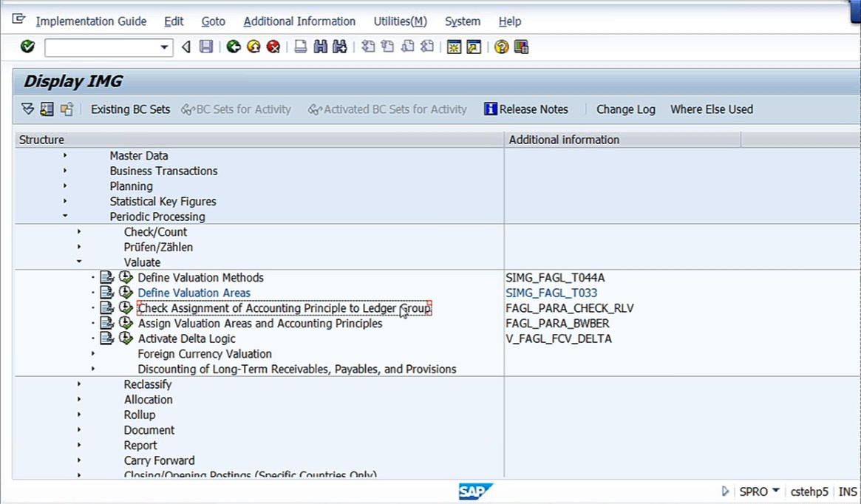Click the Find binoculars icon
Screen dimensions: 861x504
click(x=320, y=47)
